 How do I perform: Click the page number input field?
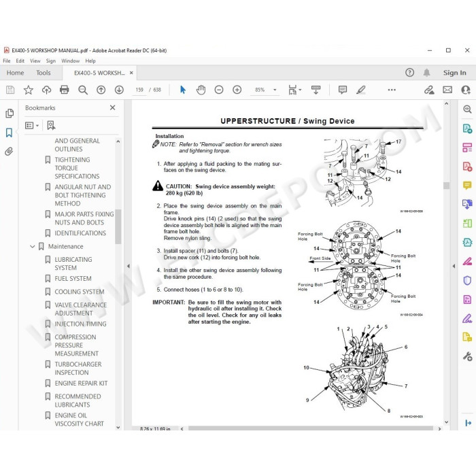139,90
